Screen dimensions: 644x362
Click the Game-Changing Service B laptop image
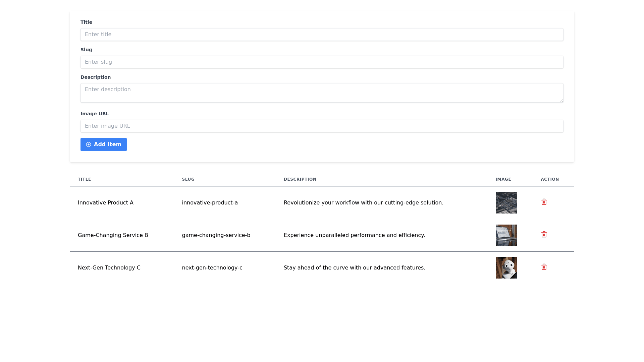coord(506,235)
